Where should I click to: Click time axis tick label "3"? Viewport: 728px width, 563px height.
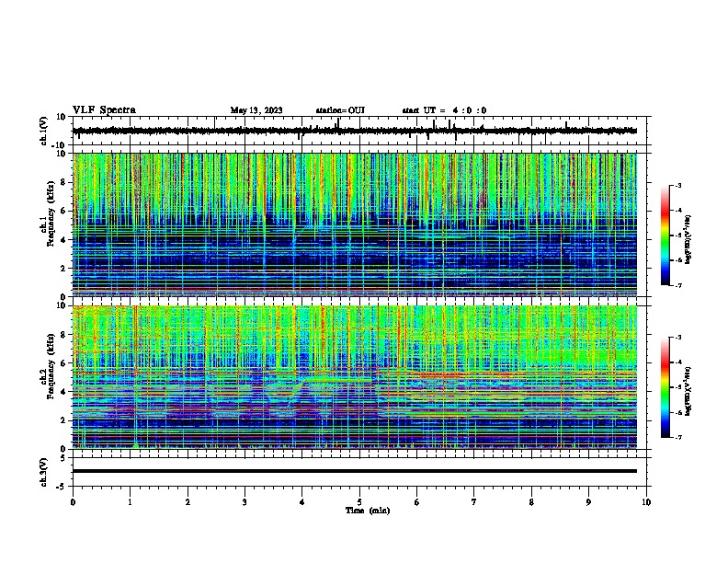[x=245, y=502]
